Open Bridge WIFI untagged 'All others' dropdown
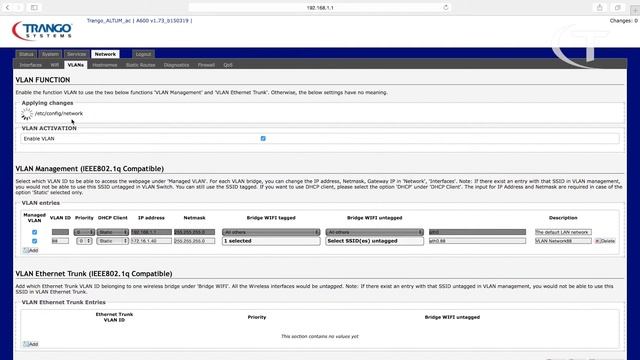 click(375, 232)
